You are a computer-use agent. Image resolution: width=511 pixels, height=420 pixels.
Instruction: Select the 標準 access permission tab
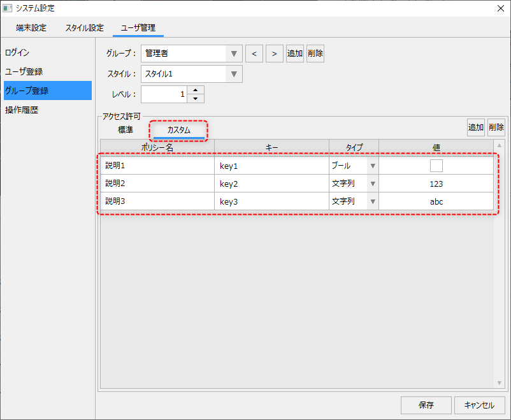[126, 129]
